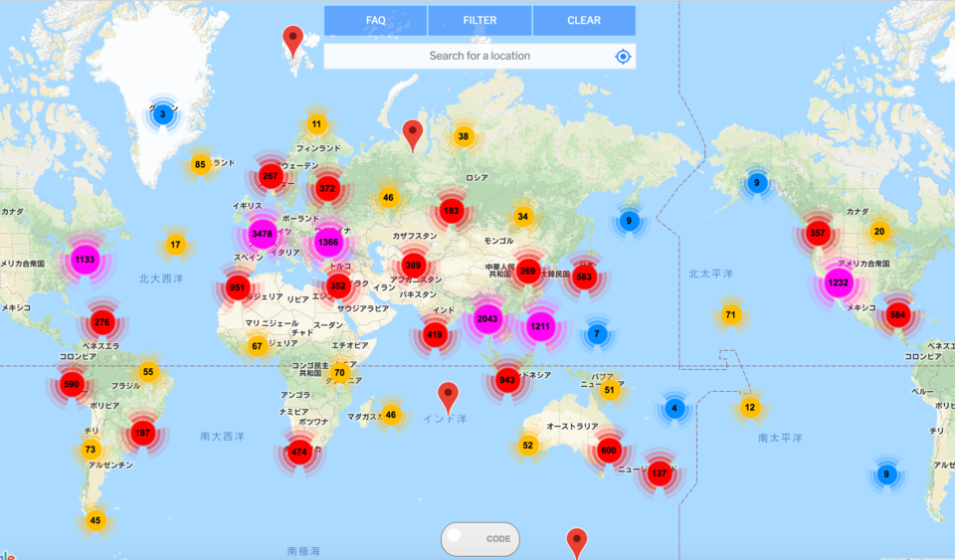Select the red pin at the bottom near Antarctica
955x560 pixels.
tap(577, 543)
